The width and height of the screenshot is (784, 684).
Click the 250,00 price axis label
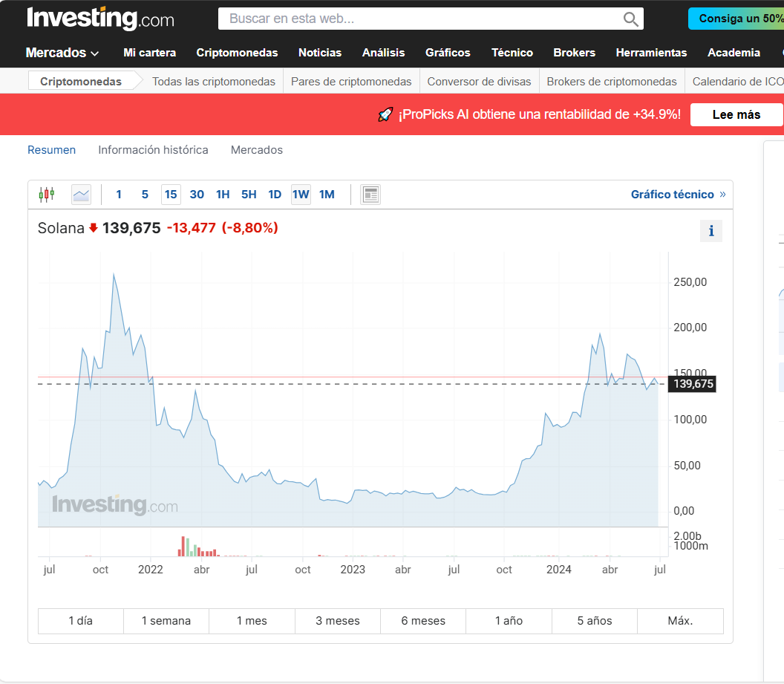point(690,282)
